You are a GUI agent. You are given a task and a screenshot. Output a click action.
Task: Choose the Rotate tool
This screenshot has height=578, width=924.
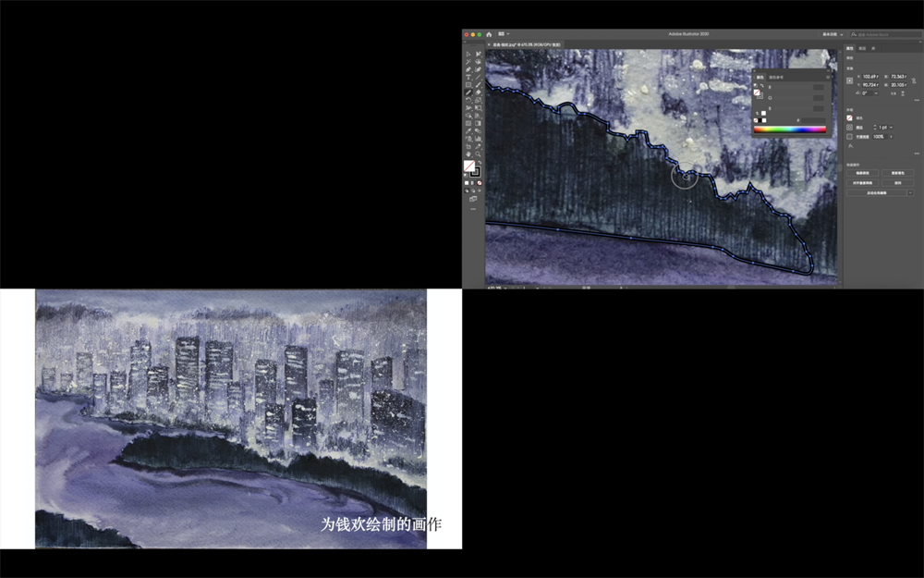(468, 100)
